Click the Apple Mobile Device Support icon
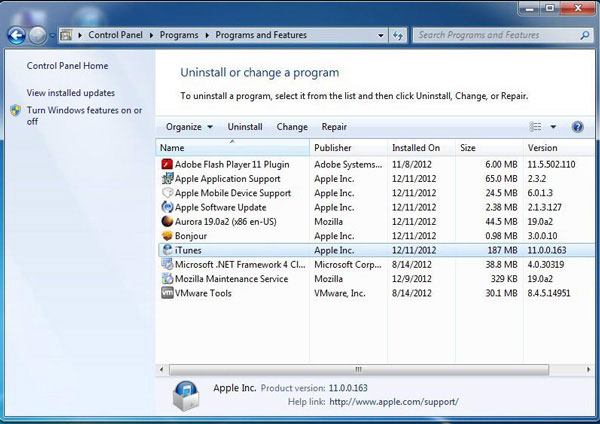Viewport: 600px width, 424px height. coord(167,193)
